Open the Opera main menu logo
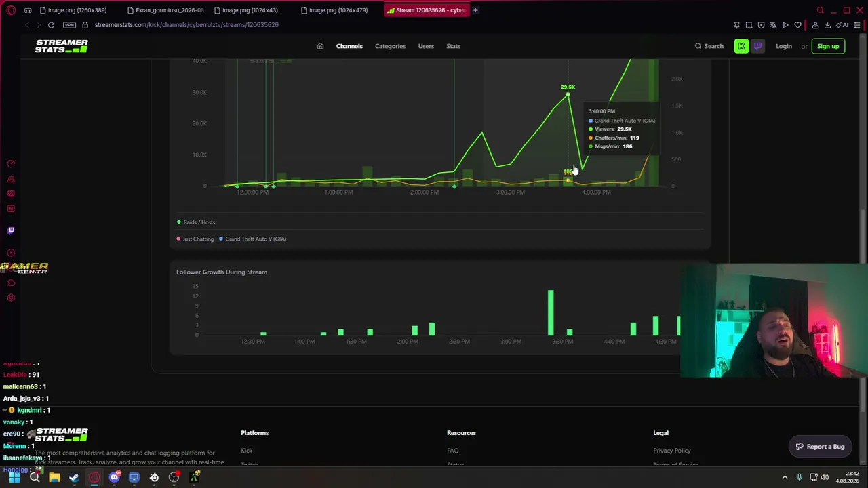Viewport: 868px width, 488px height. pyautogui.click(x=11, y=10)
